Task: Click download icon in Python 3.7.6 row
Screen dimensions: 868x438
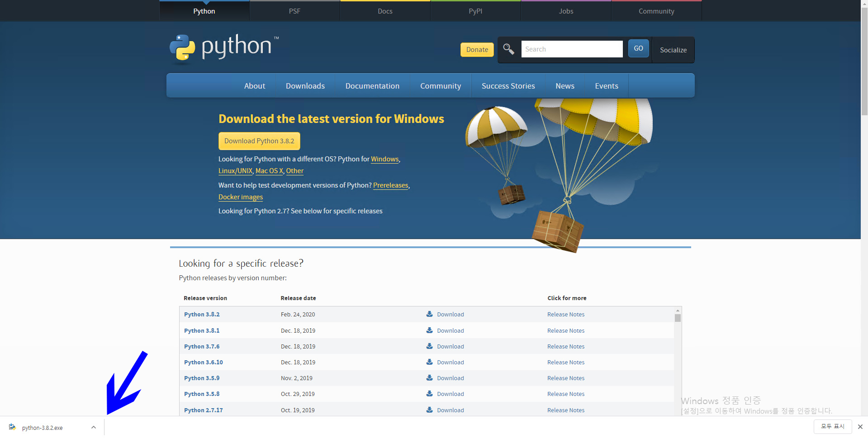Action: 430,346
